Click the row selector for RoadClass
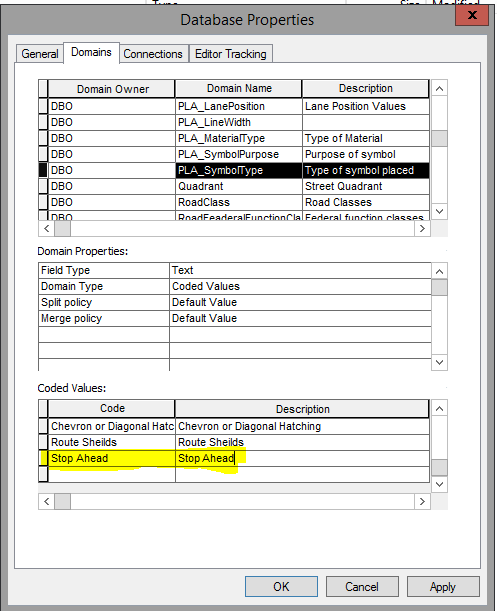The width and height of the screenshot is (497, 611). point(43,202)
